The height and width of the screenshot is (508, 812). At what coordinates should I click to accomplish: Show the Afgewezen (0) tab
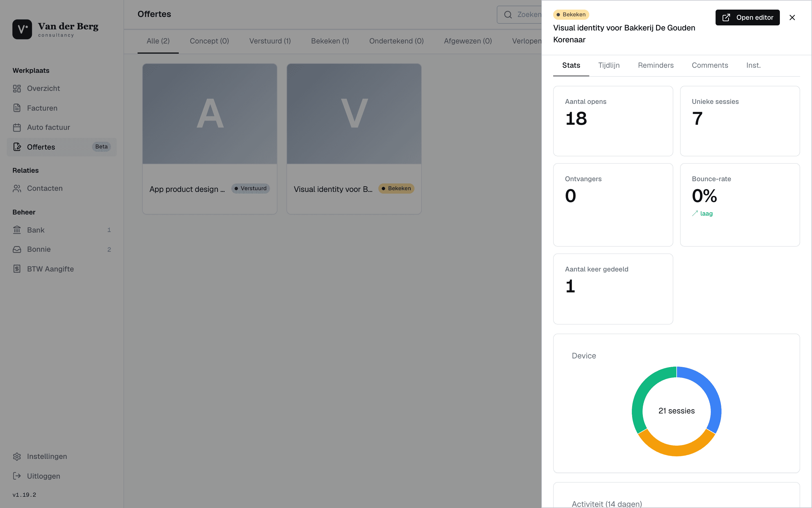click(x=468, y=41)
